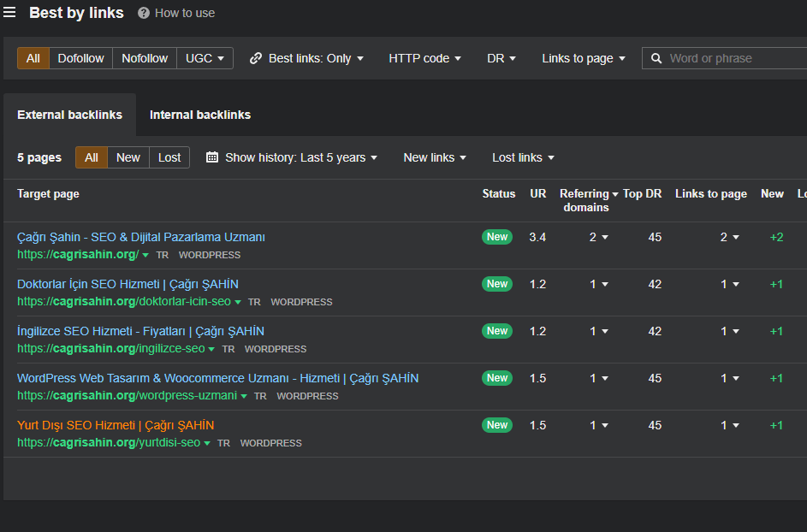The image size is (807, 532).
Task: Click the search magnifier icon
Action: (656, 58)
